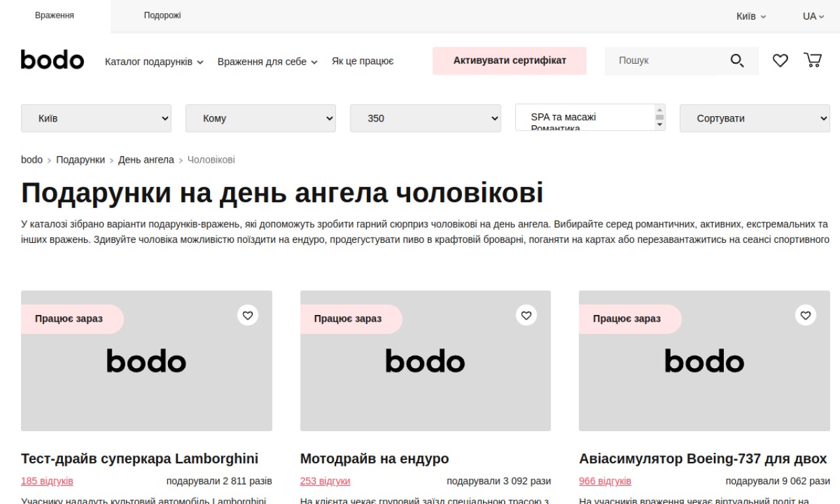
Task: Expand Враження для себе menu
Action: pyautogui.click(x=267, y=62)
